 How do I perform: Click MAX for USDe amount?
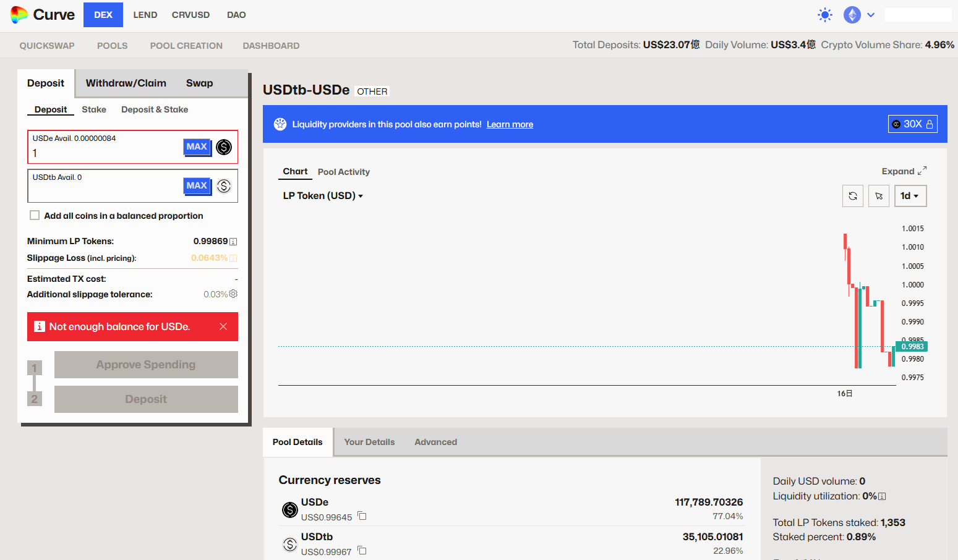tap(197, 147)
